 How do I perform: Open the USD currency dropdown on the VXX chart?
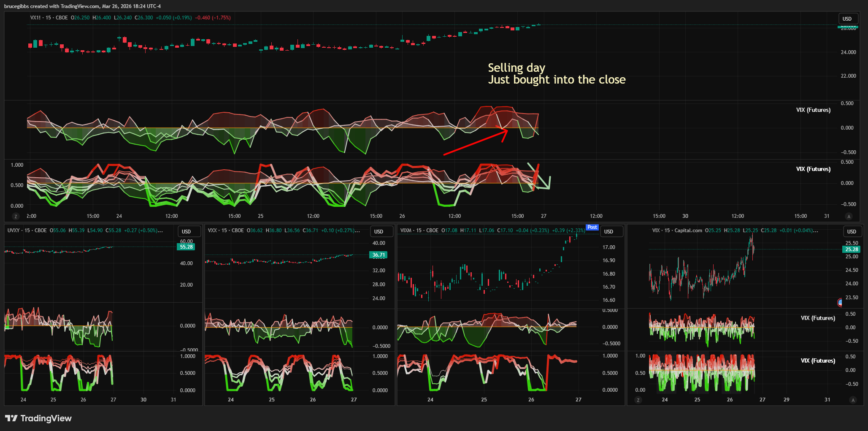coord(379,231)
